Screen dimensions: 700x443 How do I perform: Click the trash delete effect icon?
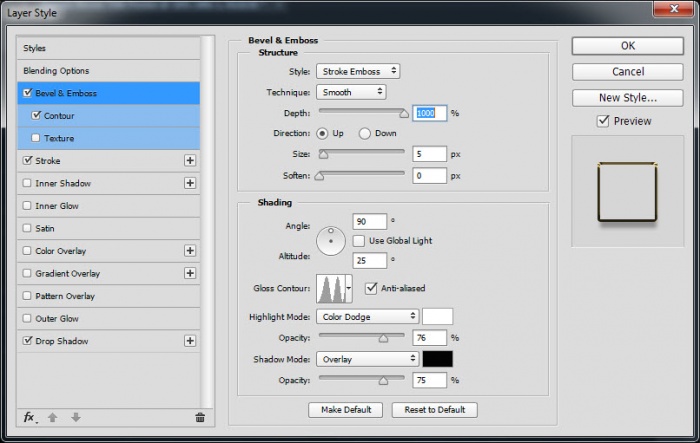click(x=200, y=417)
